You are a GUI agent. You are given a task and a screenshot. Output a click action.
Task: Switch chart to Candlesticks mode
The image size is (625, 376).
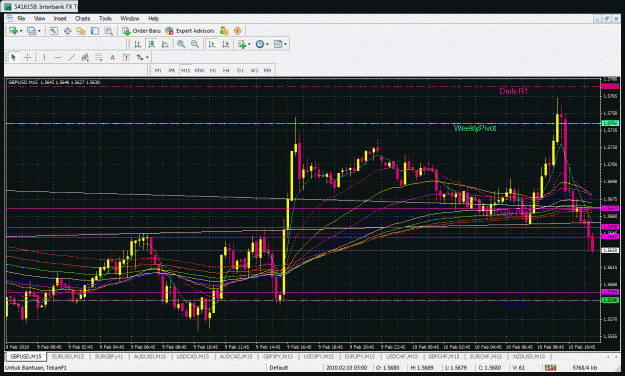pyautogui.click(x=151, y=44)
